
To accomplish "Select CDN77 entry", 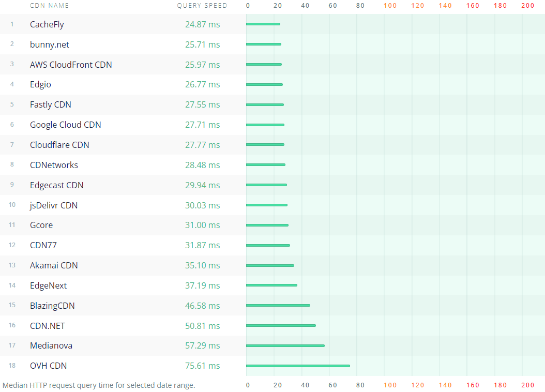I will pos(43,245).
